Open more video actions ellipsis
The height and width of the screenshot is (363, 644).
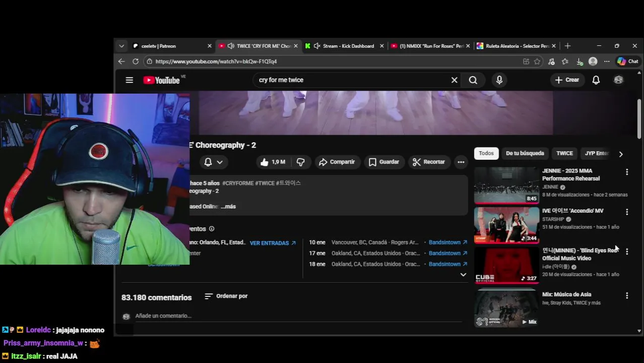click(x=461, y=162)
